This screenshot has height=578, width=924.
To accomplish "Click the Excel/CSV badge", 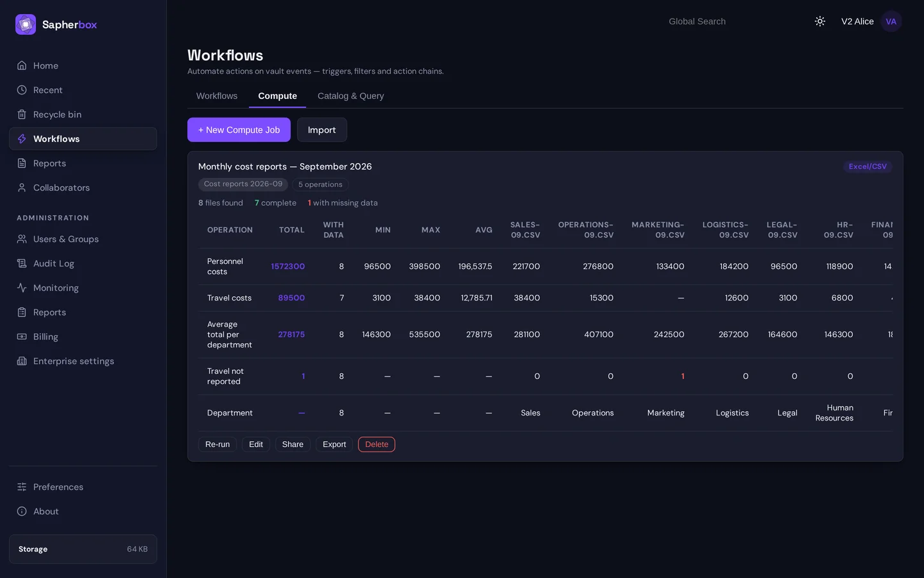I will 868,166.
